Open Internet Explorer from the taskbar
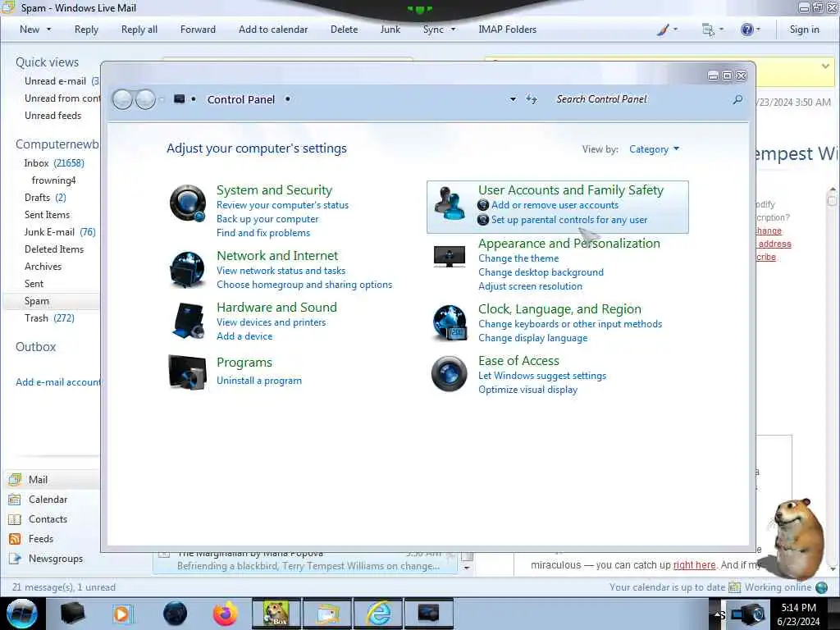 tap(379, 614)
